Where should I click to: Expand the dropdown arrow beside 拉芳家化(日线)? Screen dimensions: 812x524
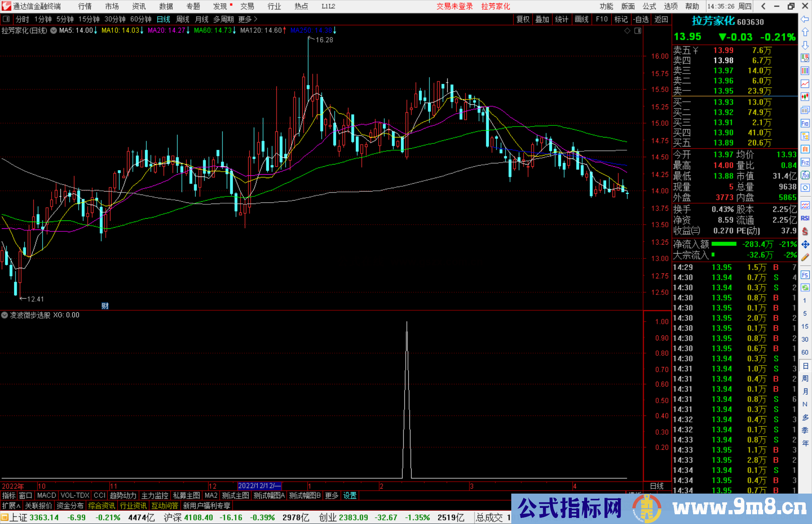click(x=53, y=30)
